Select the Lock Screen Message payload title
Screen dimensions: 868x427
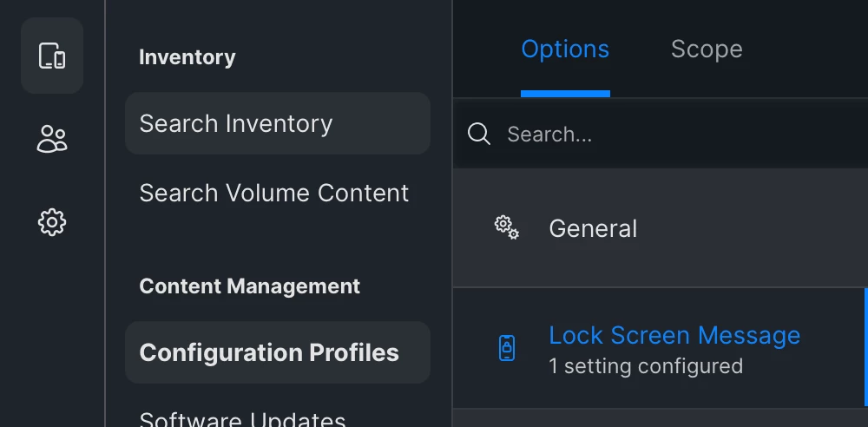(x=674, y=336)
